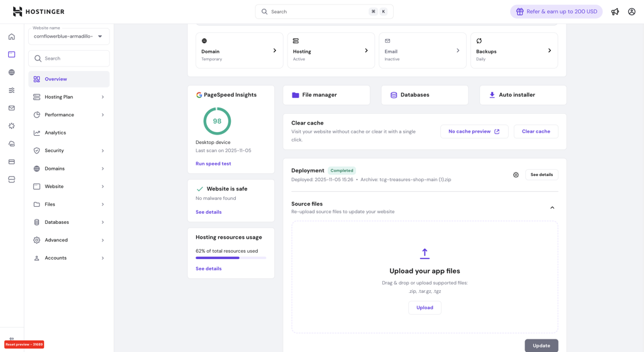The width and height of the screenshot is (644, 352).
Task: Click the credit card billing icon
Action: 11,162
